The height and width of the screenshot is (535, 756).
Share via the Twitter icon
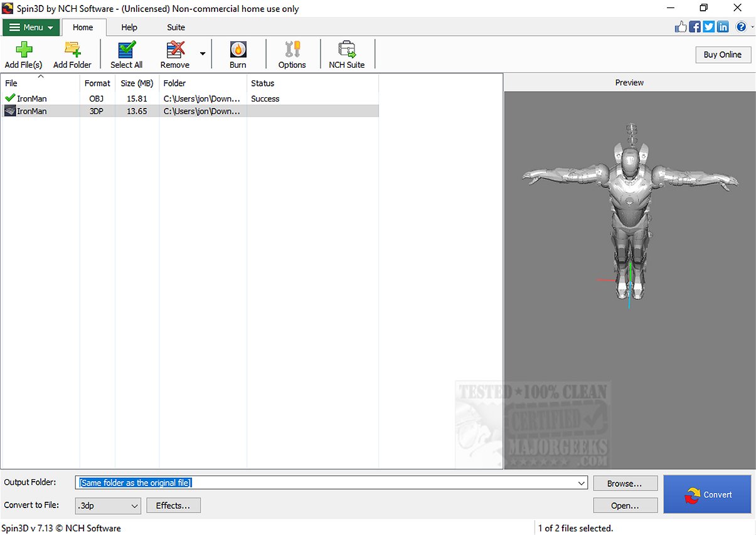coord(709,26)
